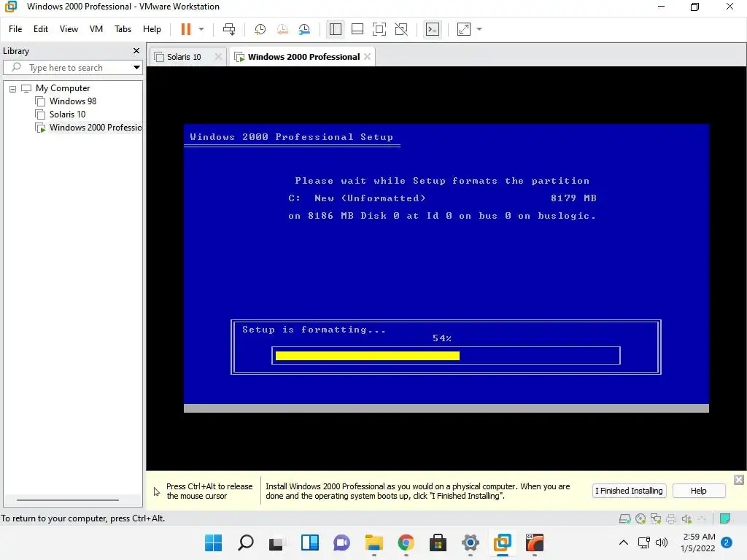Pause the virtual machine
The image size is (747, 560).
tap(186, 29)
